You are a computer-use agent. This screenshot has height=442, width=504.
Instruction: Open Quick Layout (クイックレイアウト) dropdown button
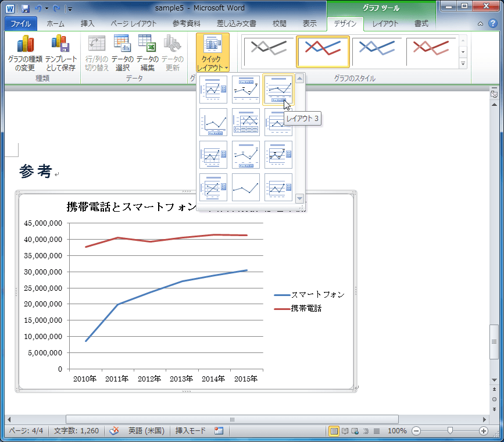click(x=212, y=52)
